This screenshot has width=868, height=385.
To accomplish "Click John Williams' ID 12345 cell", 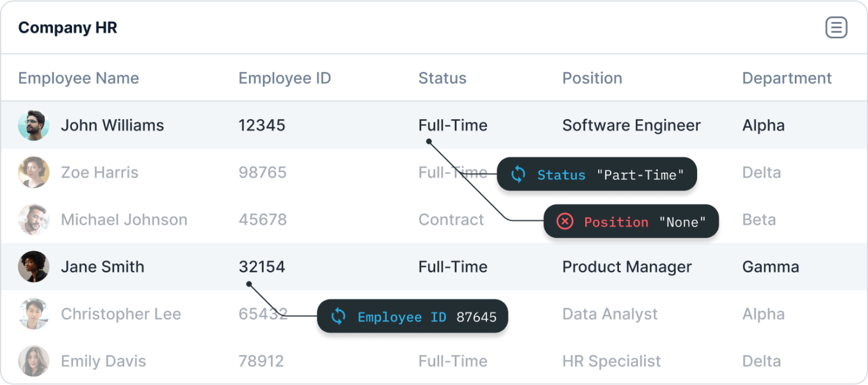I will pyautogui.click(x=262, y=125).
